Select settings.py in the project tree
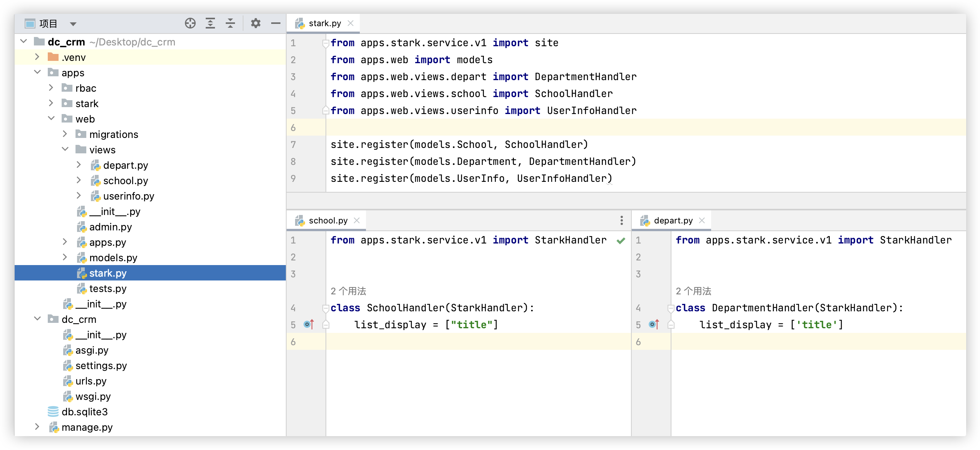 click(101, 365)
